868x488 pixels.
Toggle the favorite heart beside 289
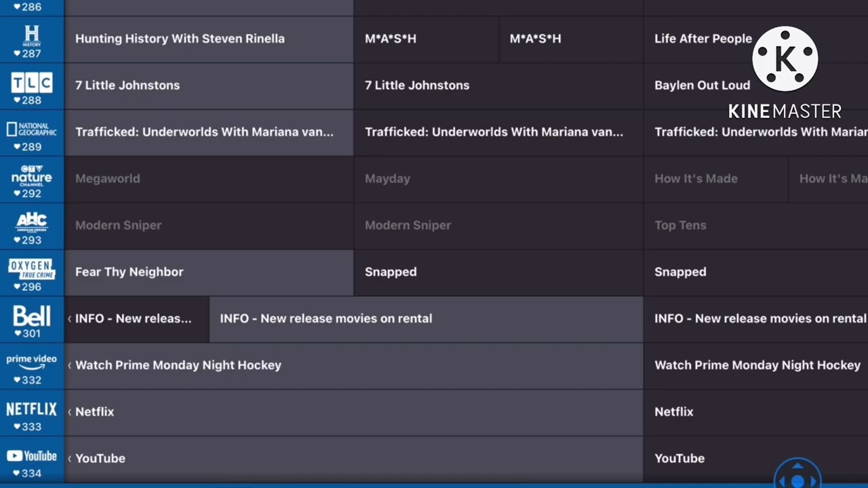click(x=18, y=147)
